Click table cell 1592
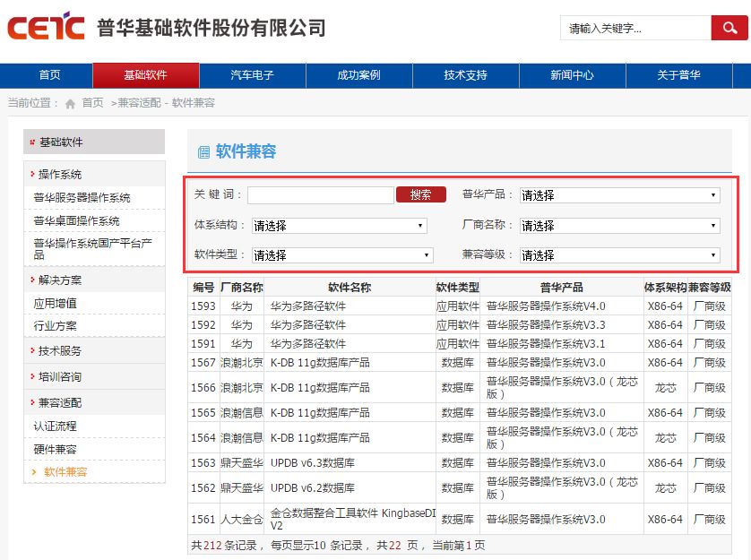This screenshot has width=751, height=560. 203,324
